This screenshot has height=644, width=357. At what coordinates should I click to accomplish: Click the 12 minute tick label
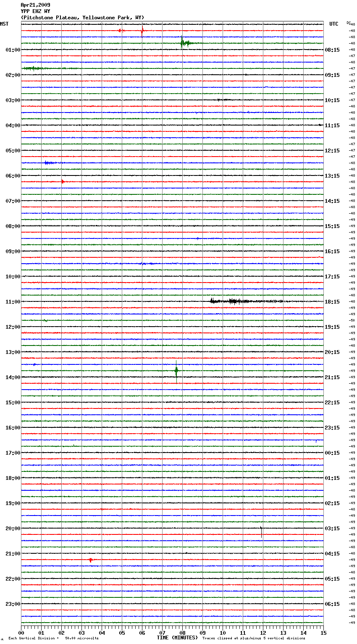pos(263,633)
